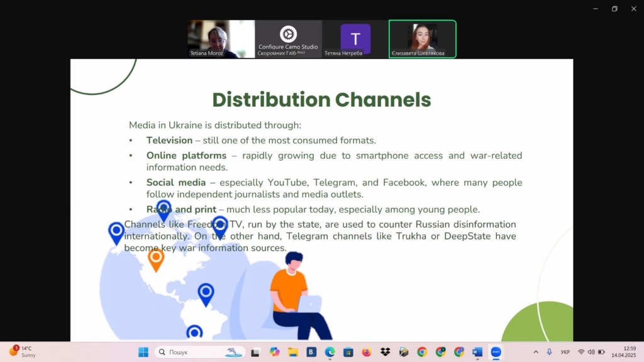Click the microphone tray icon
This screenshot has height=362, width=644.
(x=549, y=352)
